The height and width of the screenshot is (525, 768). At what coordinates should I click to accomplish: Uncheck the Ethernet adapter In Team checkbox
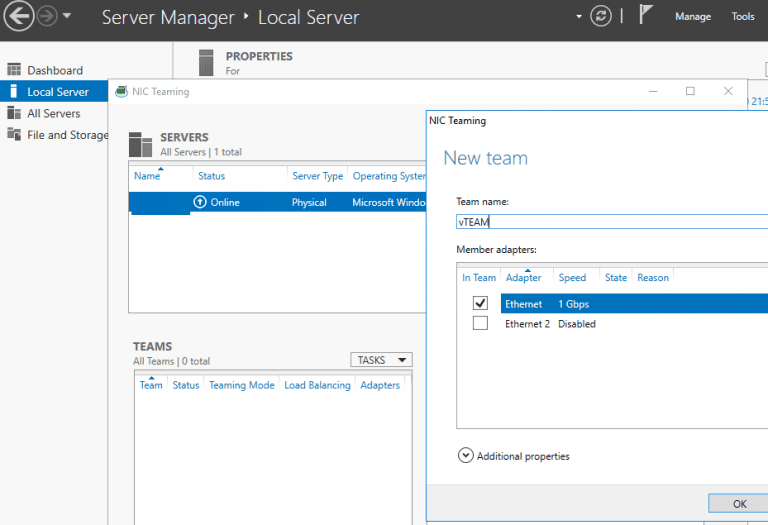480,303
